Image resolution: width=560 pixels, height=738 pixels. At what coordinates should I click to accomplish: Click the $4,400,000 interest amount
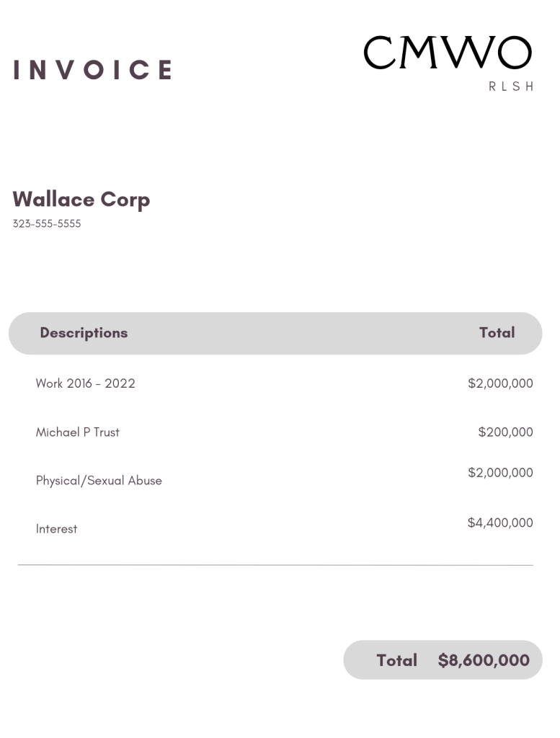pyautogui.click(x=500, y=523)
